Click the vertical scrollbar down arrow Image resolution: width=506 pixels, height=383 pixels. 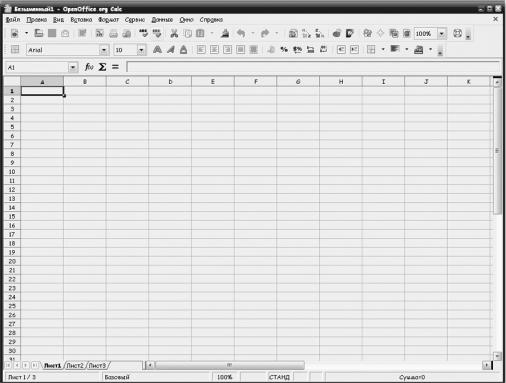pos(497,356)
